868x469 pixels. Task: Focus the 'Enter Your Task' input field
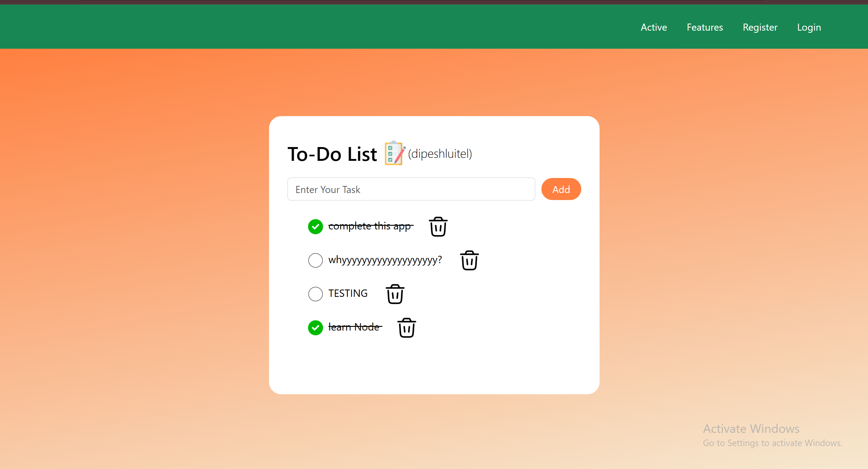pyautogui.click(x=411, y=189)
